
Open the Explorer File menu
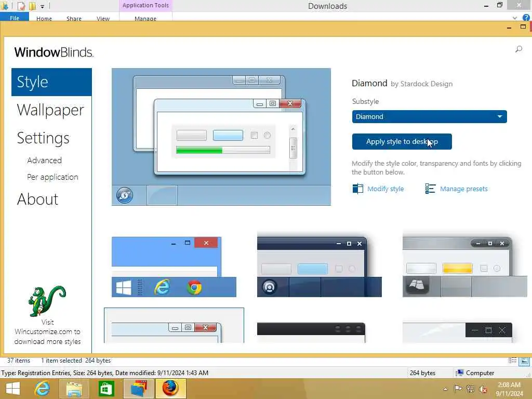pyautogui.click(x=15, y=17)
